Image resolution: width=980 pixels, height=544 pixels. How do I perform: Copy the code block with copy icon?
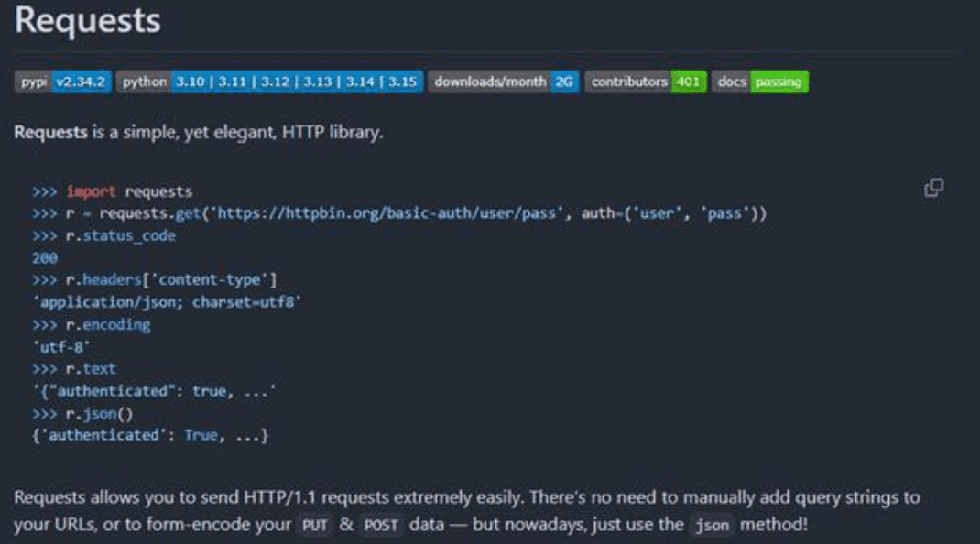(934, 188)
